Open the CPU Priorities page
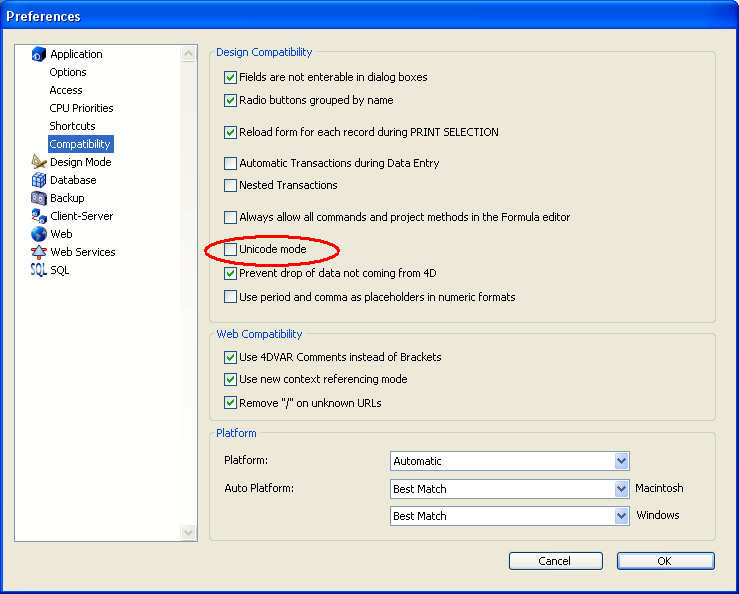The width and height of the screenshot is (739, 594). tap(81, 108)
